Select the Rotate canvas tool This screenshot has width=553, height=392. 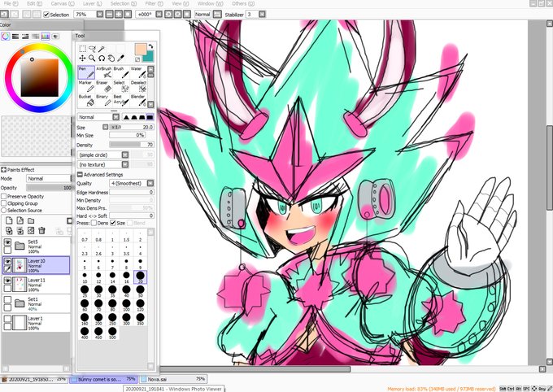click(102, 59)
